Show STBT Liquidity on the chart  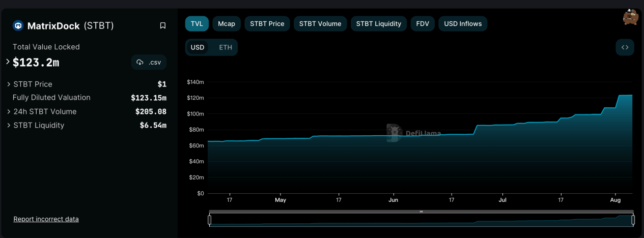[x=379, y=23]
